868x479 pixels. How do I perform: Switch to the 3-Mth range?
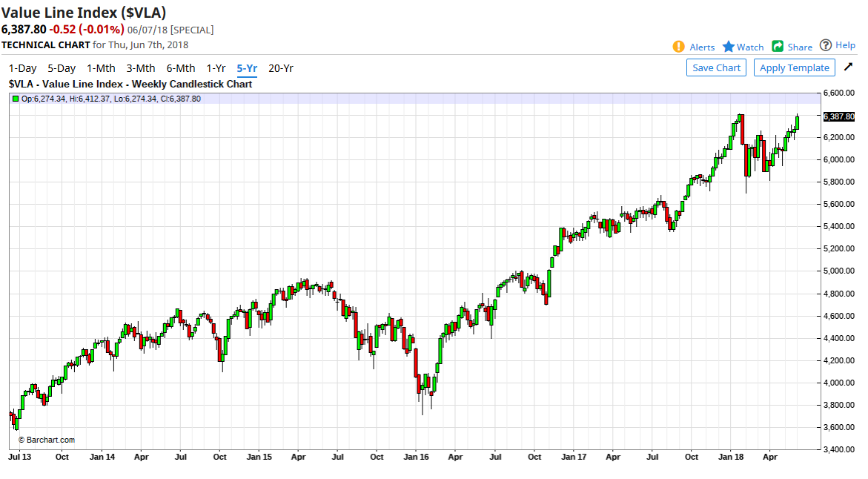[x=141, y=68]
